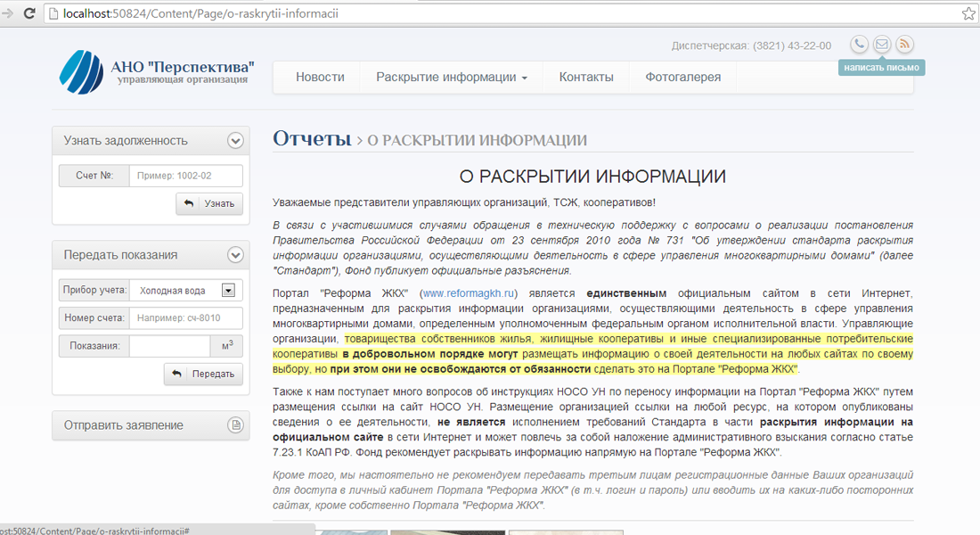Click the document icon beside Отправить заявление
This screenshot has height=535, width=980.
pyautogui.click(x=235, y=425)
